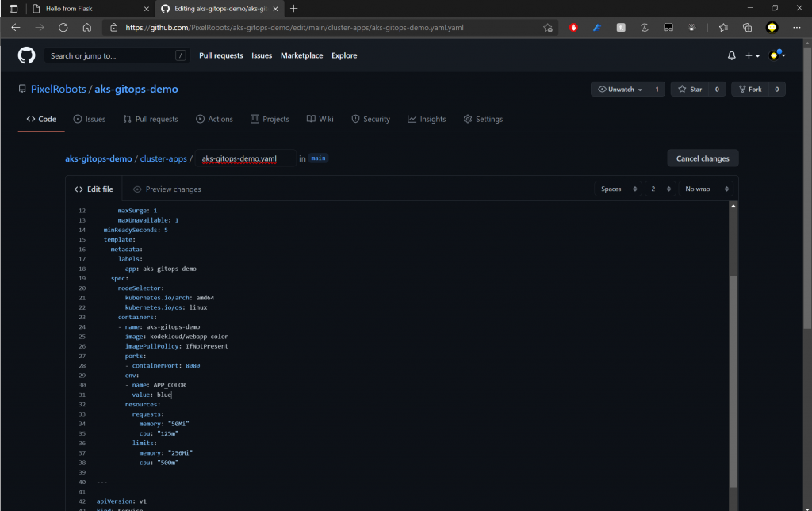
Task: Refresh the page
Action: [63, 28]
